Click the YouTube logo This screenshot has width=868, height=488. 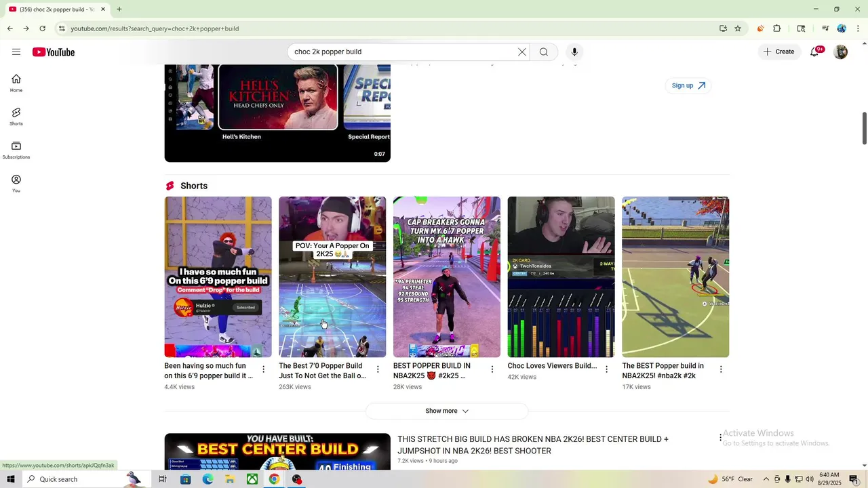53,52
